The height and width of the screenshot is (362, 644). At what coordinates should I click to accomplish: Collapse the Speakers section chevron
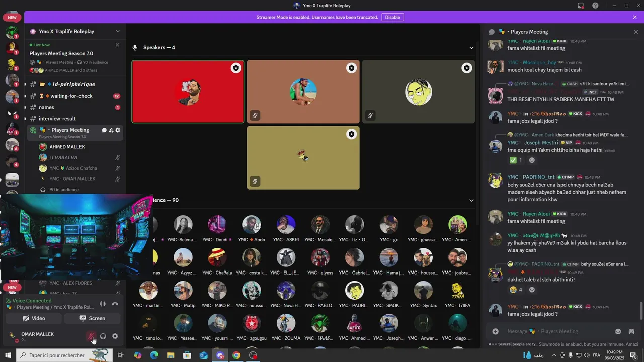tap(471, 48)
